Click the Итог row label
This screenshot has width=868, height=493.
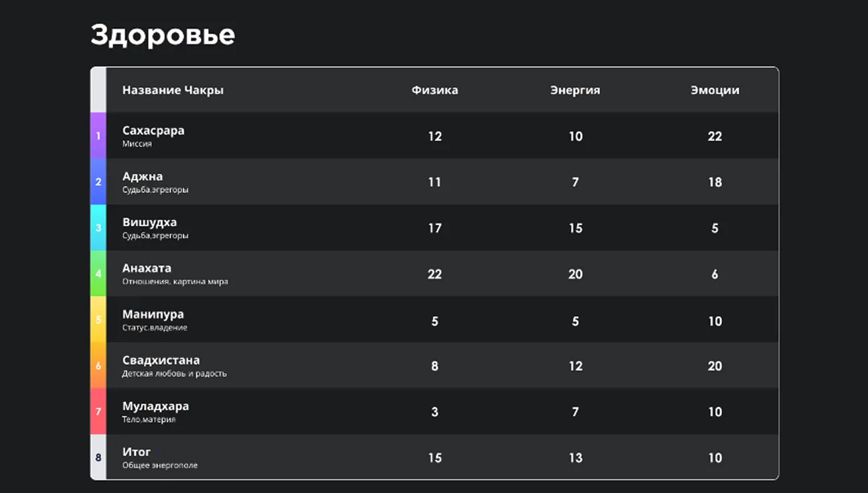coord(137,452)
